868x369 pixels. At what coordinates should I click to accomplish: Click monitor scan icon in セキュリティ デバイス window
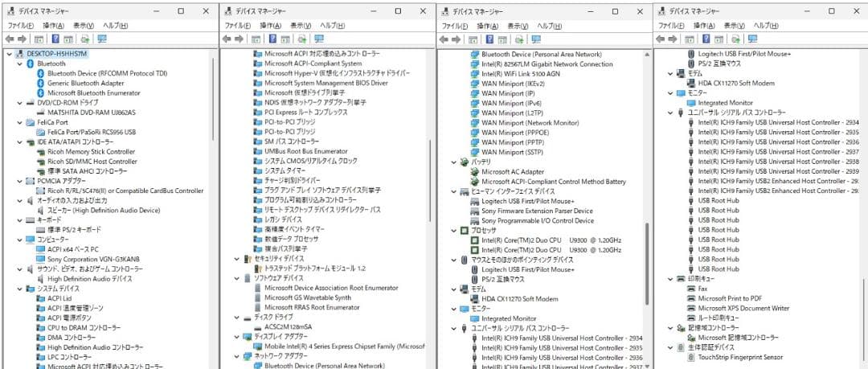pyautogui.click(x=319, y=39)
